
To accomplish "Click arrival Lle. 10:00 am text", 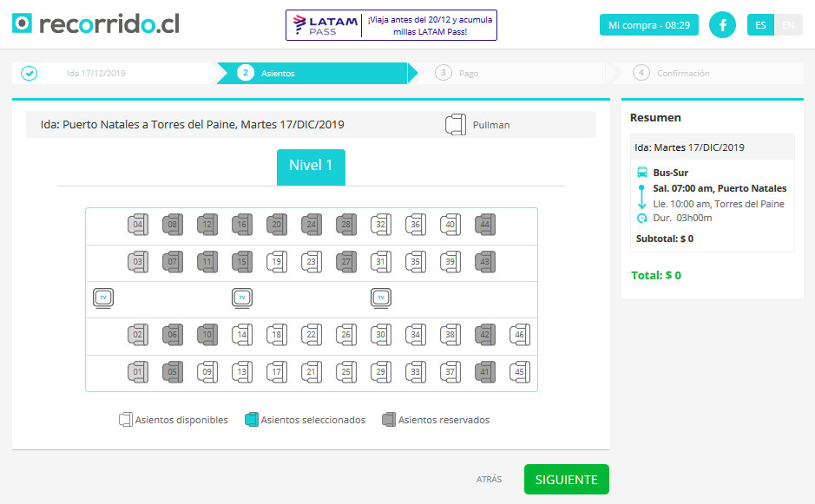I will click(719, 204).
